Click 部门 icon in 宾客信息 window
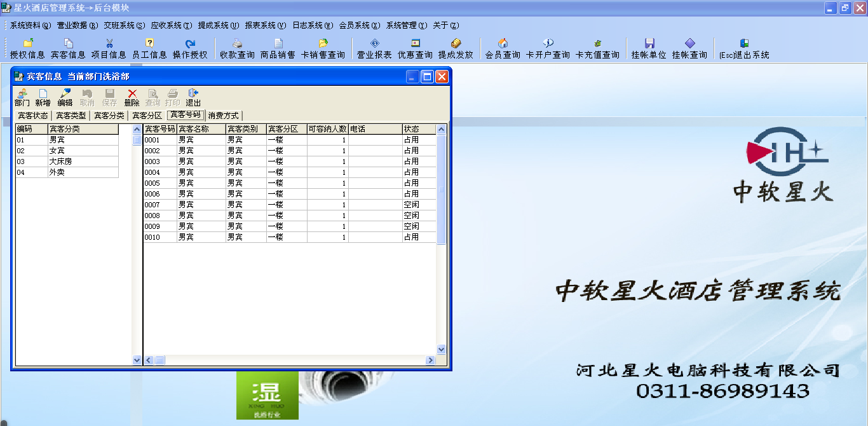 [x=22, y=97]
